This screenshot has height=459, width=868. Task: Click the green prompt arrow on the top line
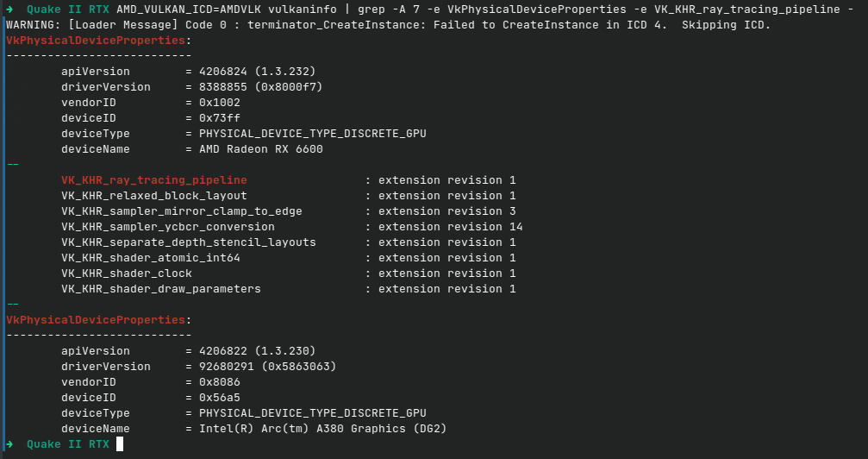tap(9, 9)
